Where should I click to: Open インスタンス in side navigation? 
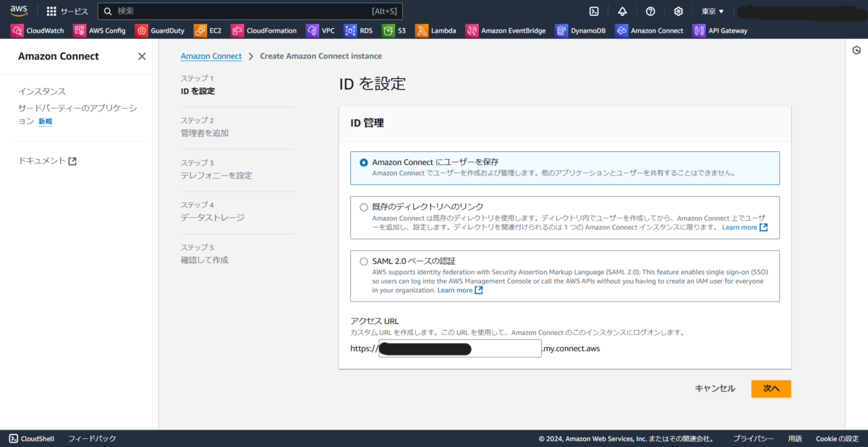click(42, 92)
